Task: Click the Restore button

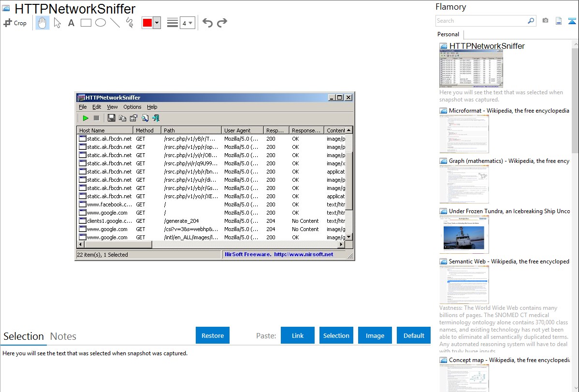Action: [x=213, y=335]
